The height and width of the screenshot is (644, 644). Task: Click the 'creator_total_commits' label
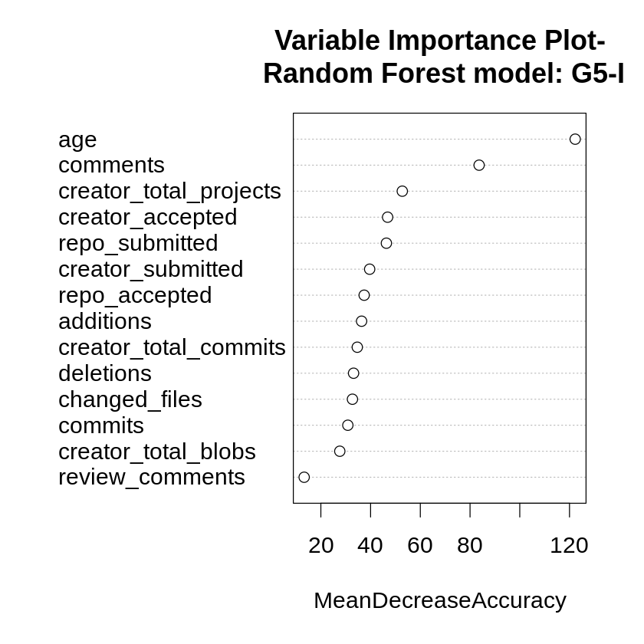pyautogui.click(x=172, y=347)
